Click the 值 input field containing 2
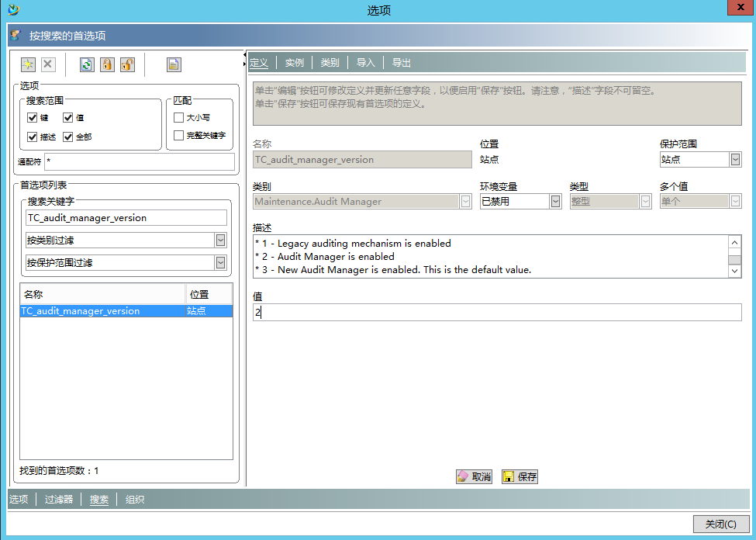 [x=497, y=312]
